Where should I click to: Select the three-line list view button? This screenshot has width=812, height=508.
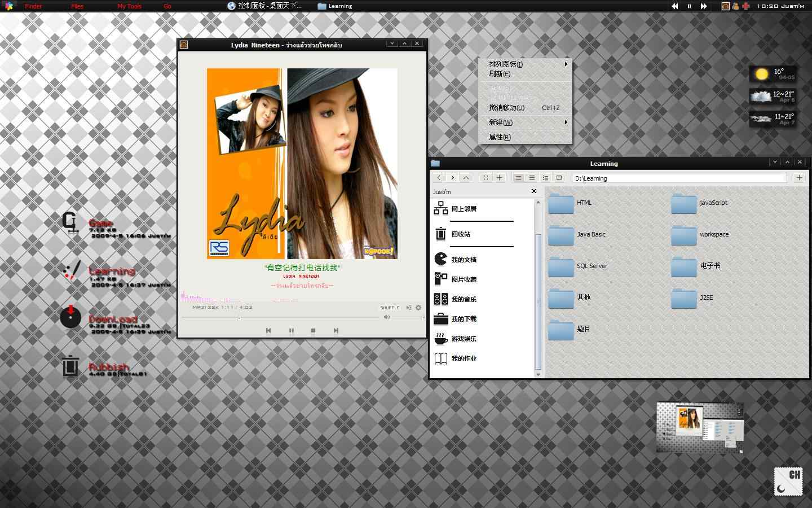coord(532,178)
